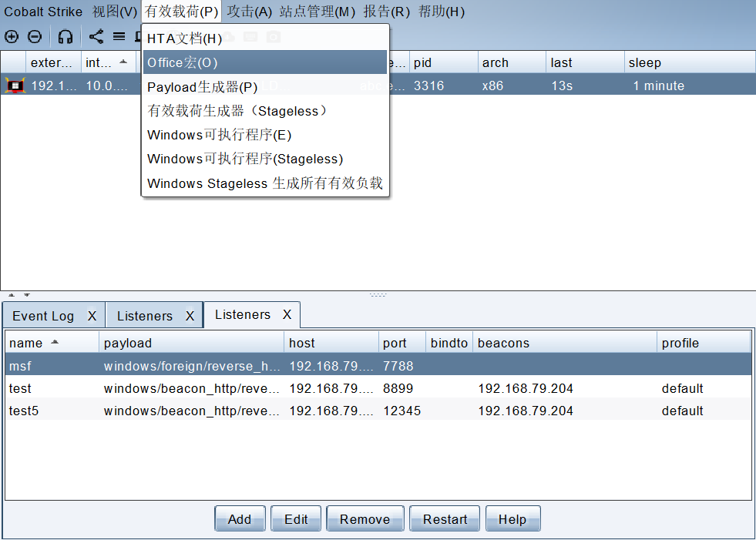The image size is (756, 540).
Task: Sort listeners by bindto column
Action: [449, 343]
